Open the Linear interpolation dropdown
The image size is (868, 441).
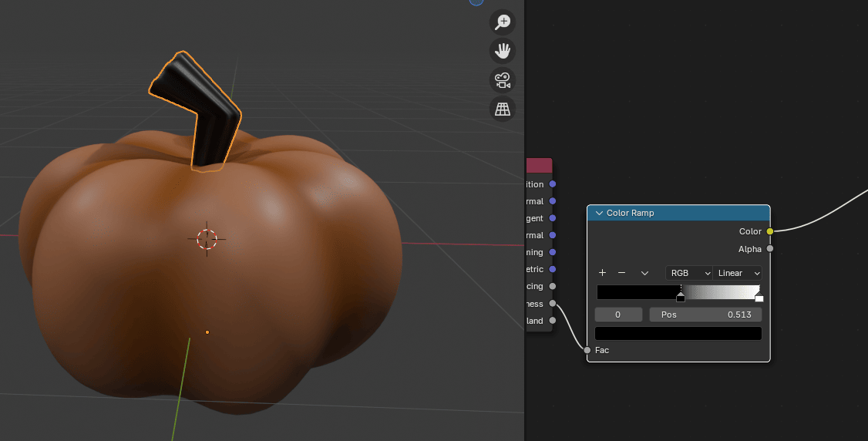[x=738, y=273]
